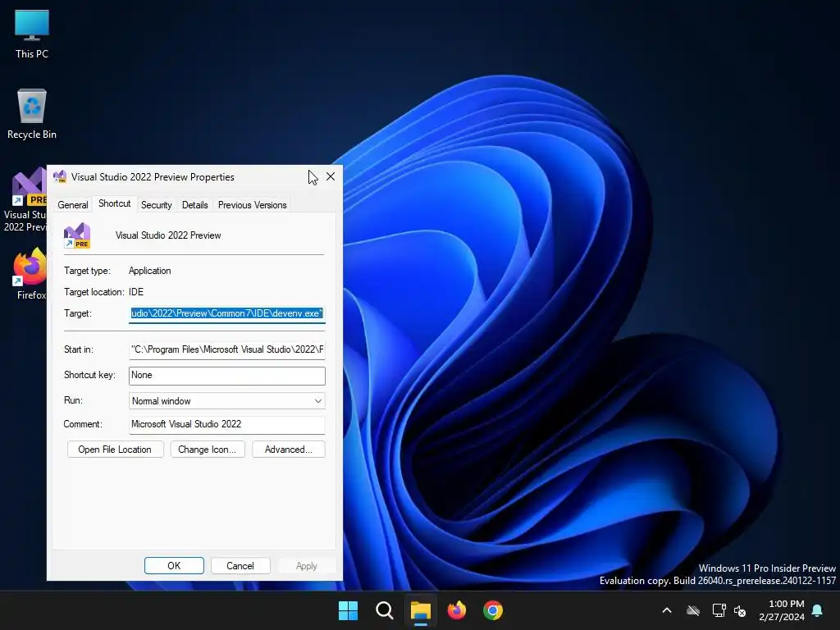840x630 pixels.
Task: Switch to the Security tab
Action: [x=157, y=204]
